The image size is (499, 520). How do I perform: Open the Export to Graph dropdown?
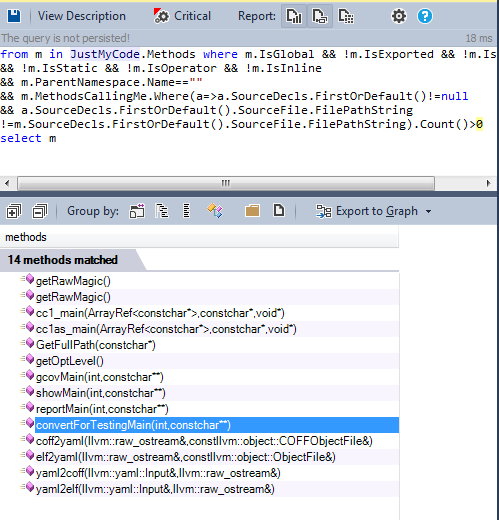[374, 211]
